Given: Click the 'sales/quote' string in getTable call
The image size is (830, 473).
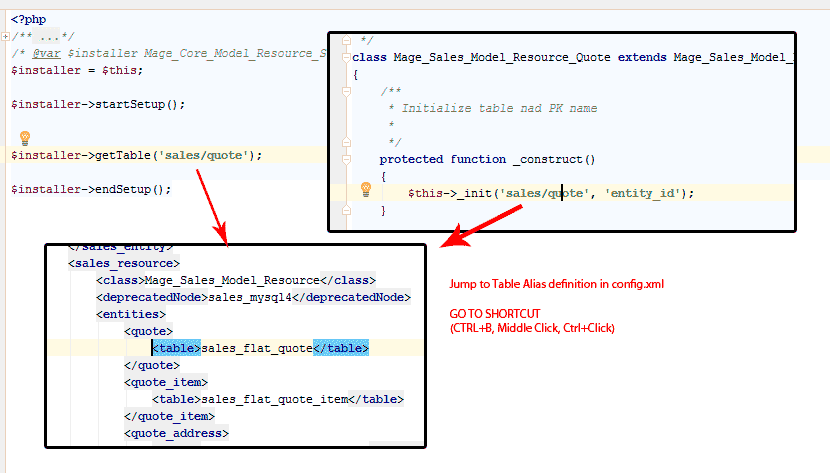Looking at the screenshot, I should tap(204, 156).
